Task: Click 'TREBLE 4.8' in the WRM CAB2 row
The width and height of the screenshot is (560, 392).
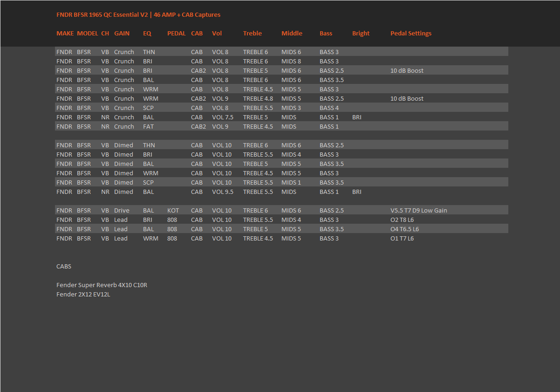Action: click(258, 98)
